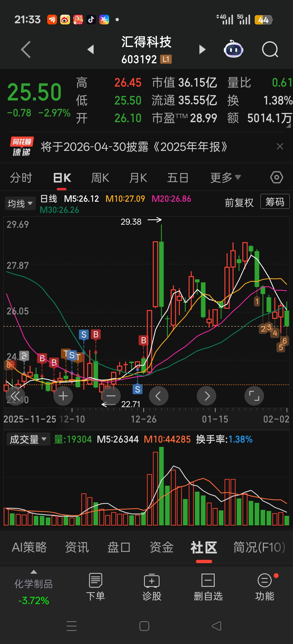Select the 分时 tab
Screen dimensions: 293x644
[21, 178]
